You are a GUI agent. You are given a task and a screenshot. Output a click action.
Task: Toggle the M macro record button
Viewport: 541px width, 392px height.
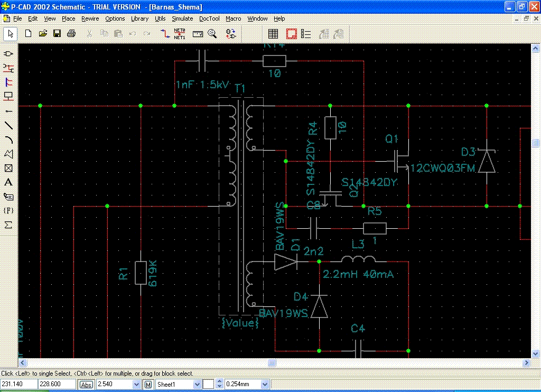148,385
